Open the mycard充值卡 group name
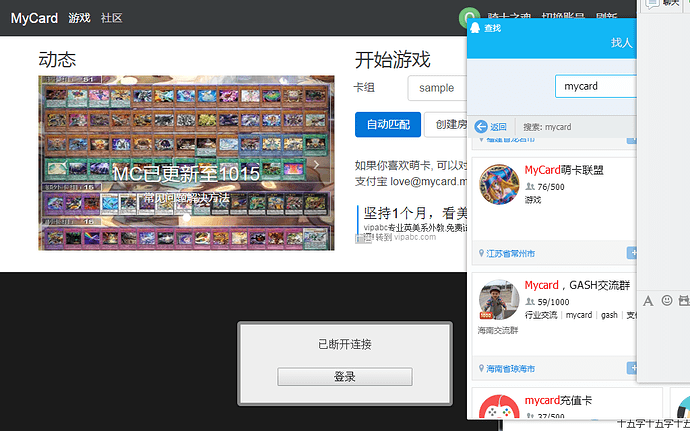690x431 pixels. (558, 401)
